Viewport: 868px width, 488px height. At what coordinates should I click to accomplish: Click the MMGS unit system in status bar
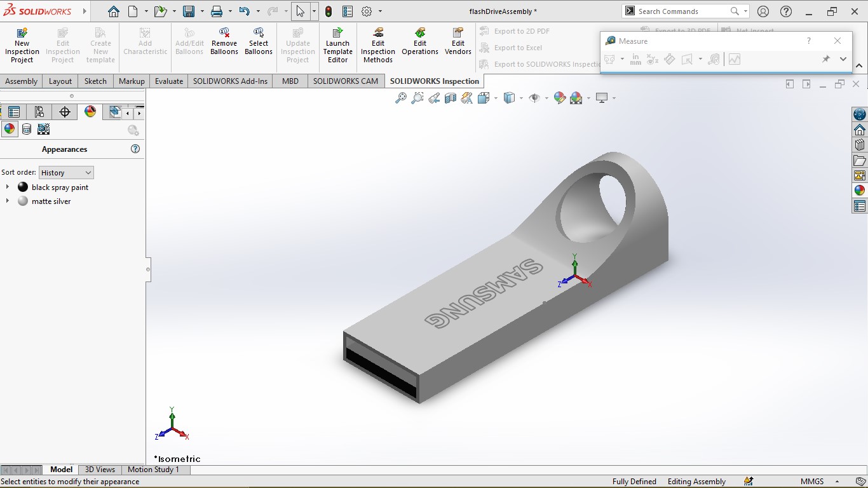point(812,482)
